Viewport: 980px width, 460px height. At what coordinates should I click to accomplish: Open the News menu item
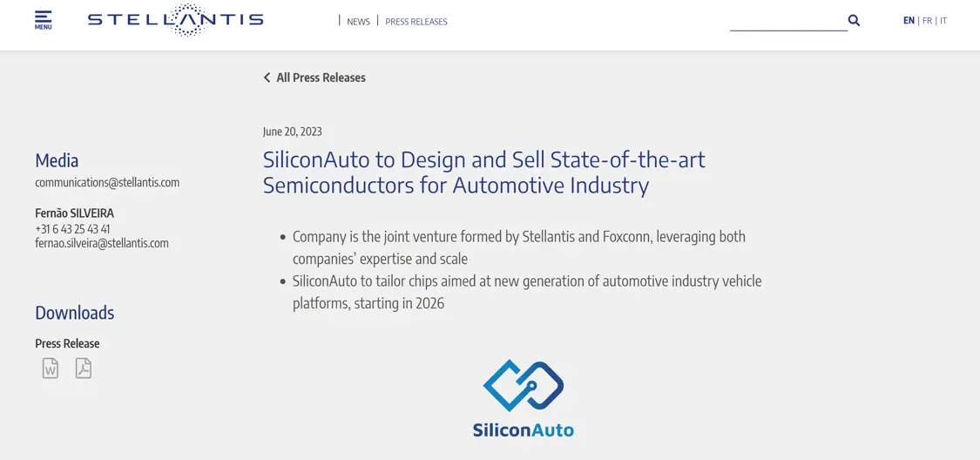(x=358, y=22)
